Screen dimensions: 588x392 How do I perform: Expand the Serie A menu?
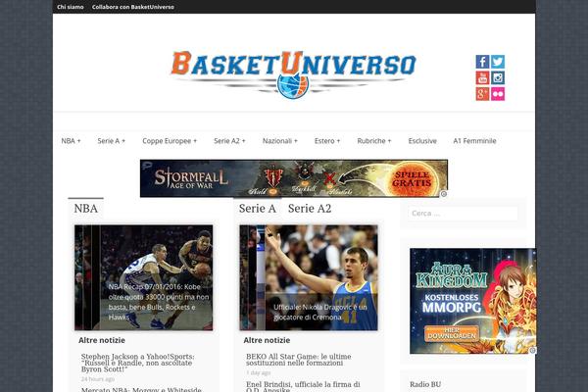112,141
